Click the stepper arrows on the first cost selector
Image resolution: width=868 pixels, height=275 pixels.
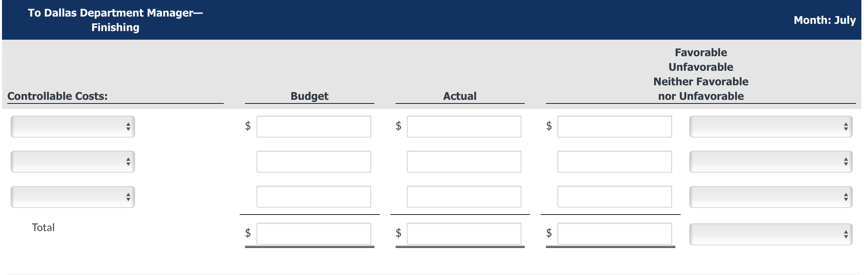tap(128, 126)
